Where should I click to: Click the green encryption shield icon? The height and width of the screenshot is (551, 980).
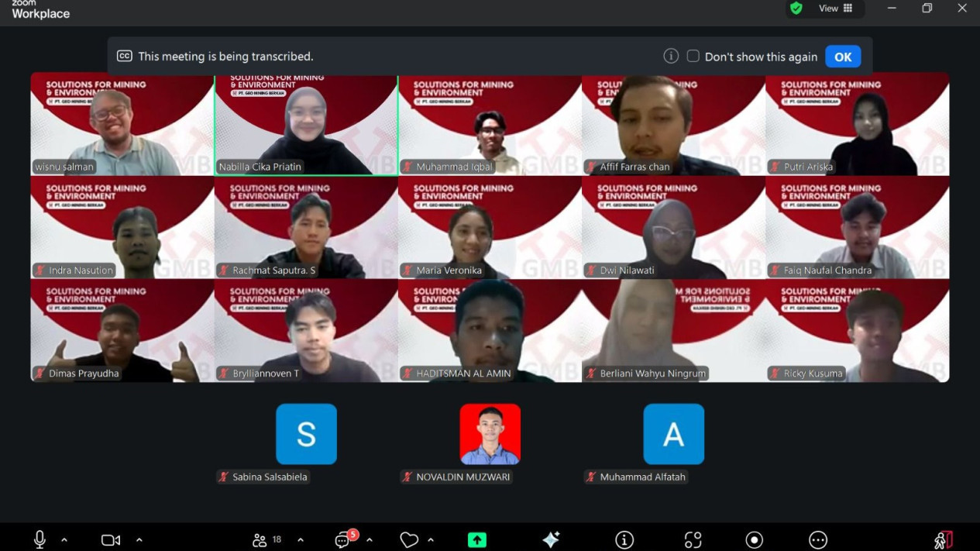tap(796, 9)
